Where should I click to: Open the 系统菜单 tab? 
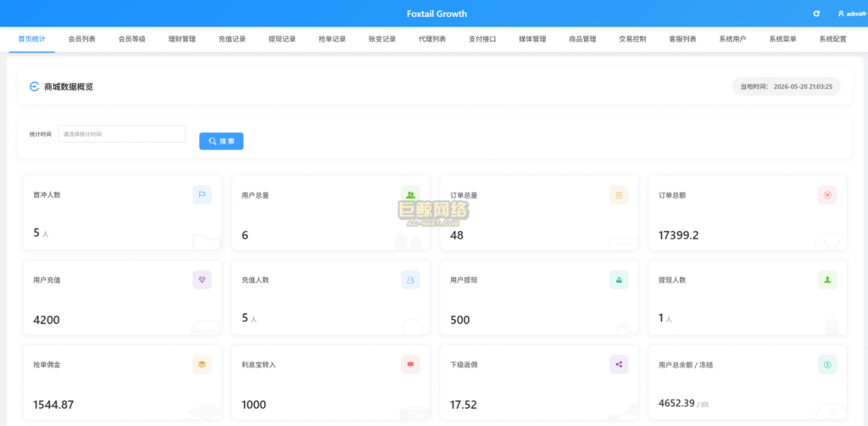pos(782,39)
